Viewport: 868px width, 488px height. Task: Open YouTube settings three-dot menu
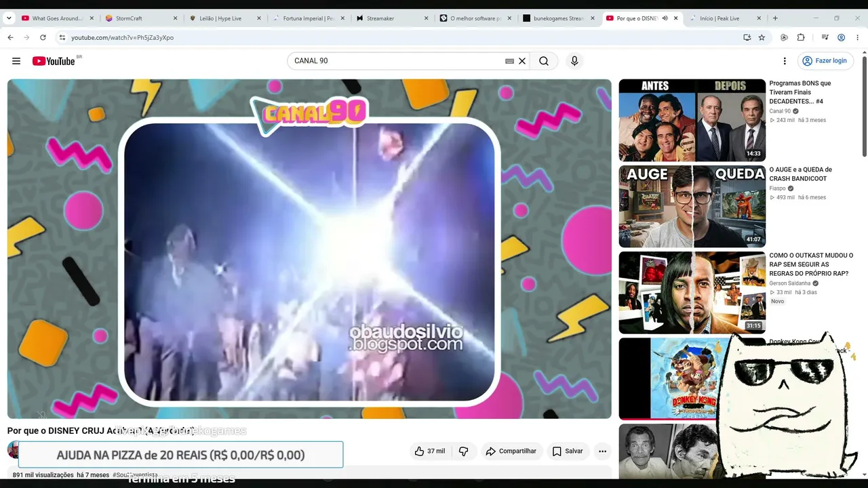(785, 61)
